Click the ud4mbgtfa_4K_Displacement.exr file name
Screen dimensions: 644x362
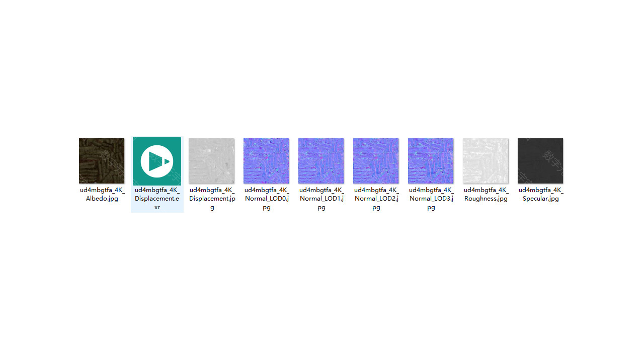pos(157,199)
